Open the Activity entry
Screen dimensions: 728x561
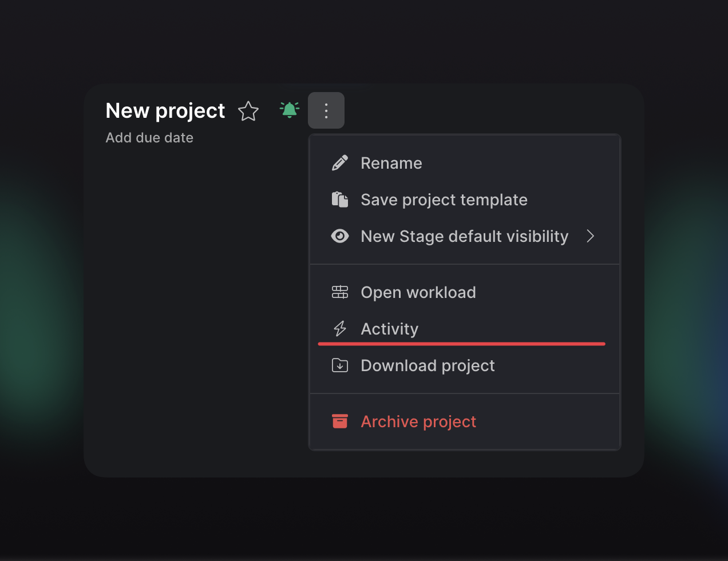(465, 329)
